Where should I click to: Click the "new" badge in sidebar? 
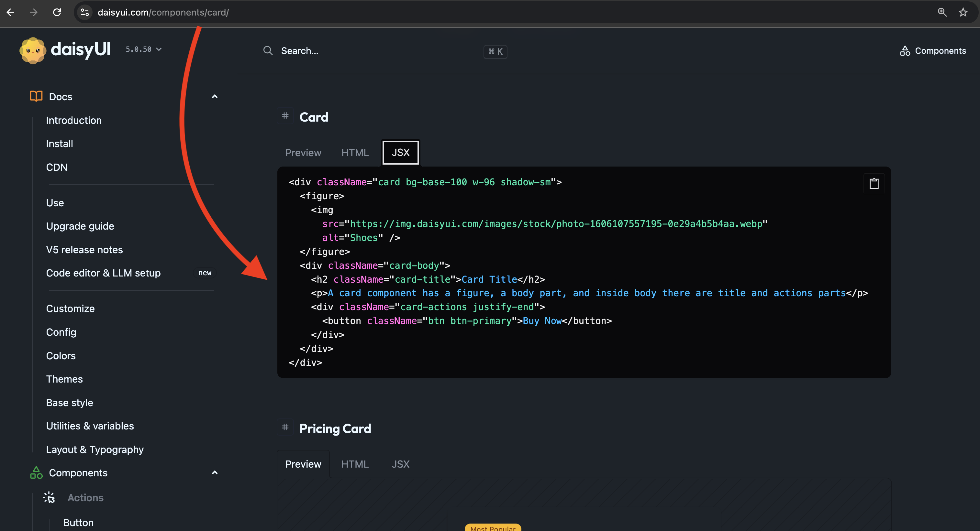205,273
